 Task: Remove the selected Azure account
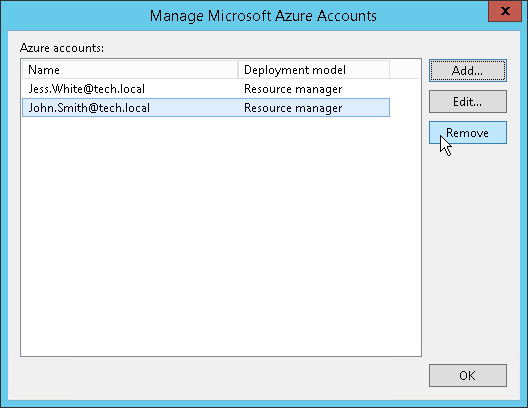click(x=468, y=133)
